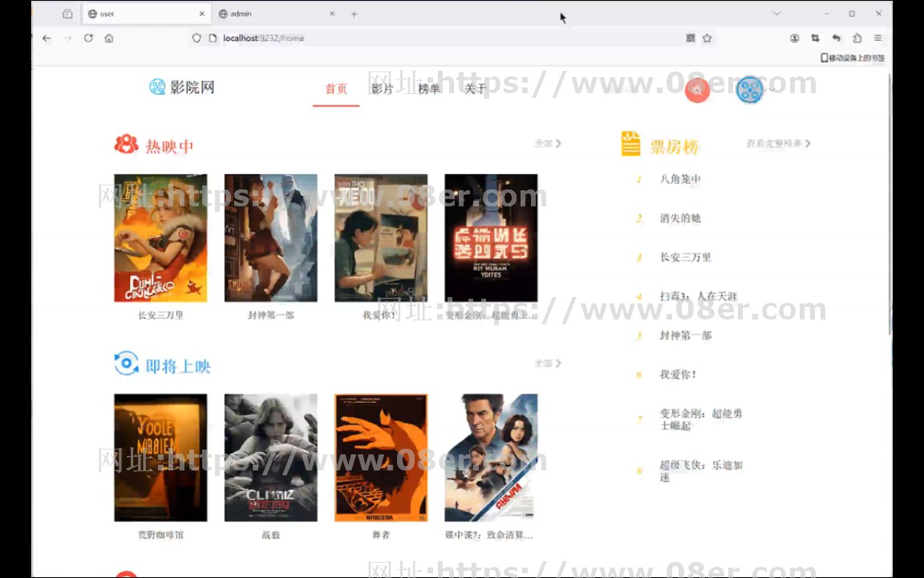The image size is (924, 578).
Task: Click 超级飞侠: 乐迪加速 ranking entry
Action: pos(701,471)
